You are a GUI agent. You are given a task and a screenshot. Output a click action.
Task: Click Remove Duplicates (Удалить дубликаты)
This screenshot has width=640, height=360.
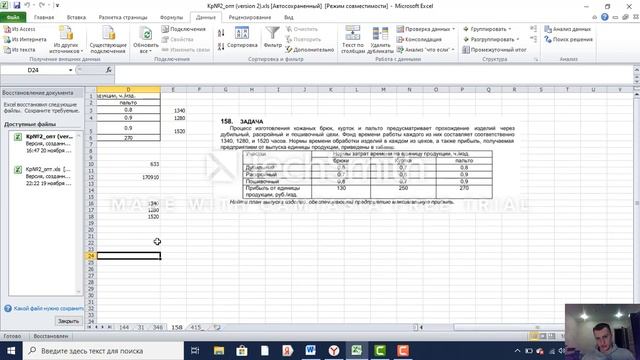[x=380, y=39]
